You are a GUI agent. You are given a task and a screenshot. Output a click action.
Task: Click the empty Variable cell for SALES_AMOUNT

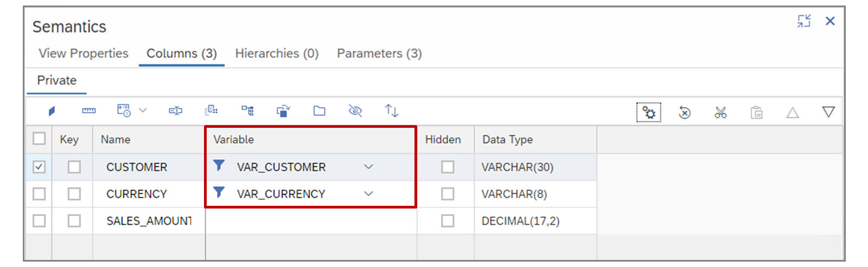[x=310, y=221]
